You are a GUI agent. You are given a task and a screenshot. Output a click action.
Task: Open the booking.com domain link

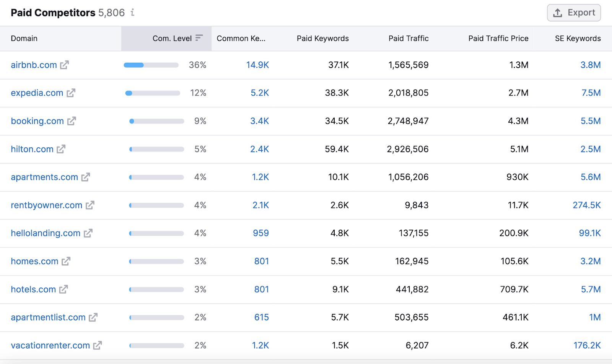click(x=37, y=121)
